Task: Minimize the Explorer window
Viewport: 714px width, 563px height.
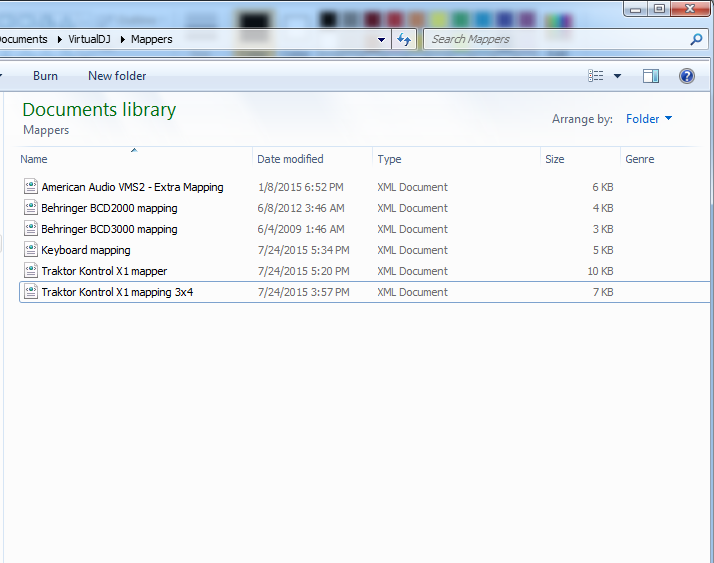Action: [x=636, y=9]
